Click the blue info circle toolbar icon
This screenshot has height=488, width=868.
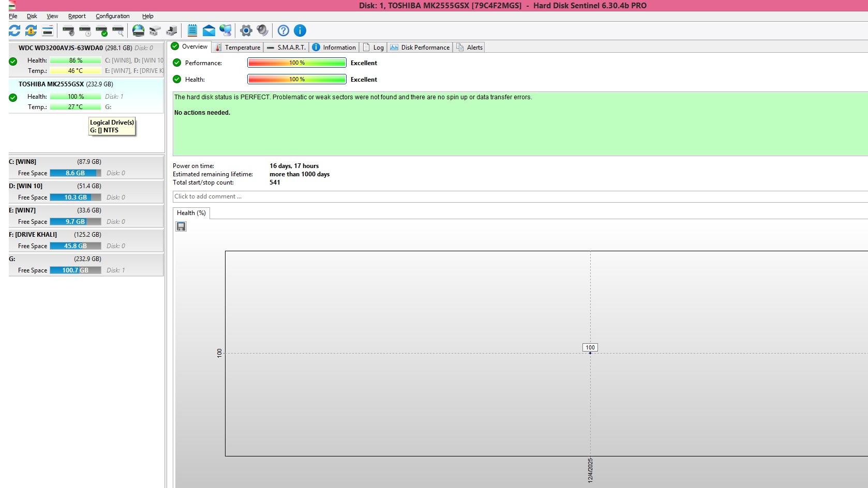[300, 30]
